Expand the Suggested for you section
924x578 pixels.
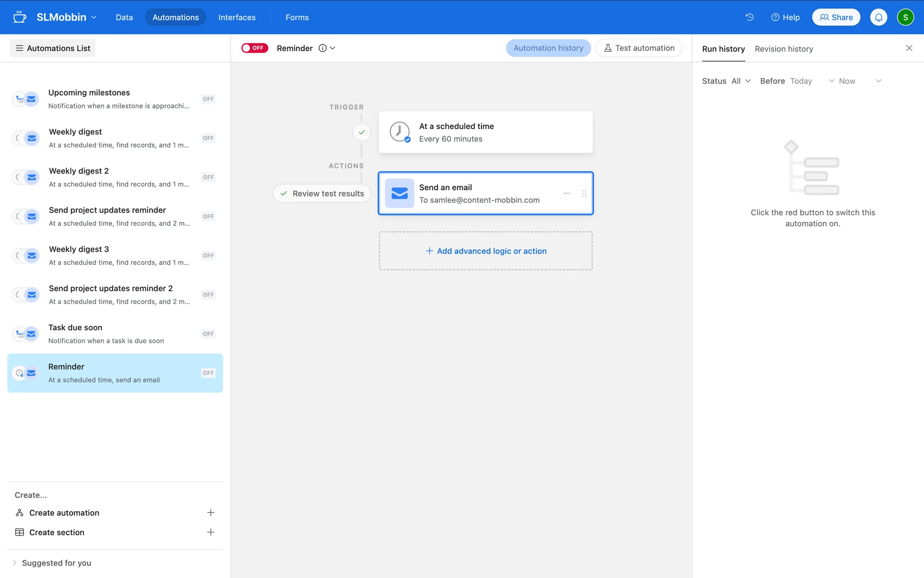tap(52, 563)
